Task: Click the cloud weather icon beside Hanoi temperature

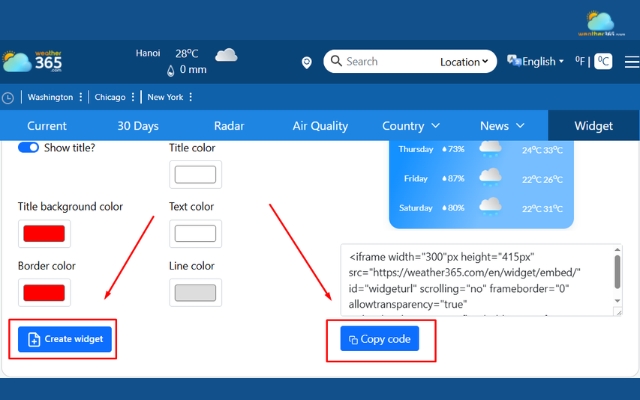Action: tap(226, 55)
